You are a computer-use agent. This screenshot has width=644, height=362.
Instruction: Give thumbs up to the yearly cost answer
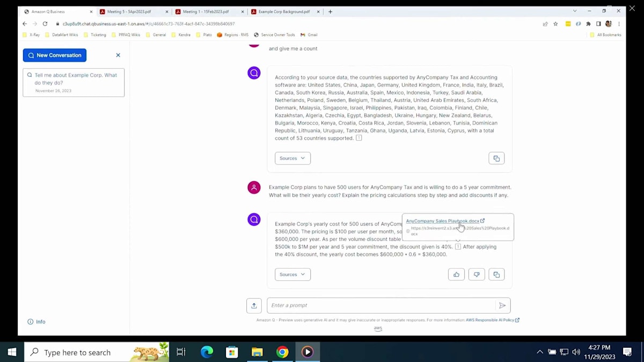pos(456,275)
